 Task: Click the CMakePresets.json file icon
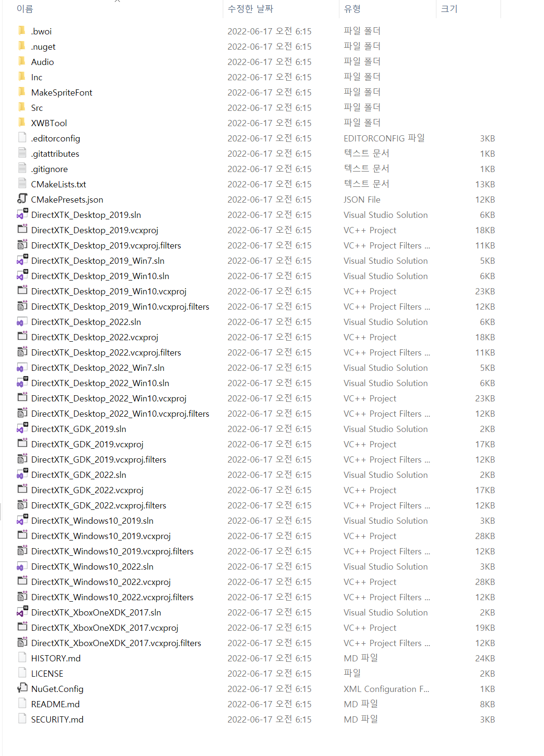[x=22, y=199]
